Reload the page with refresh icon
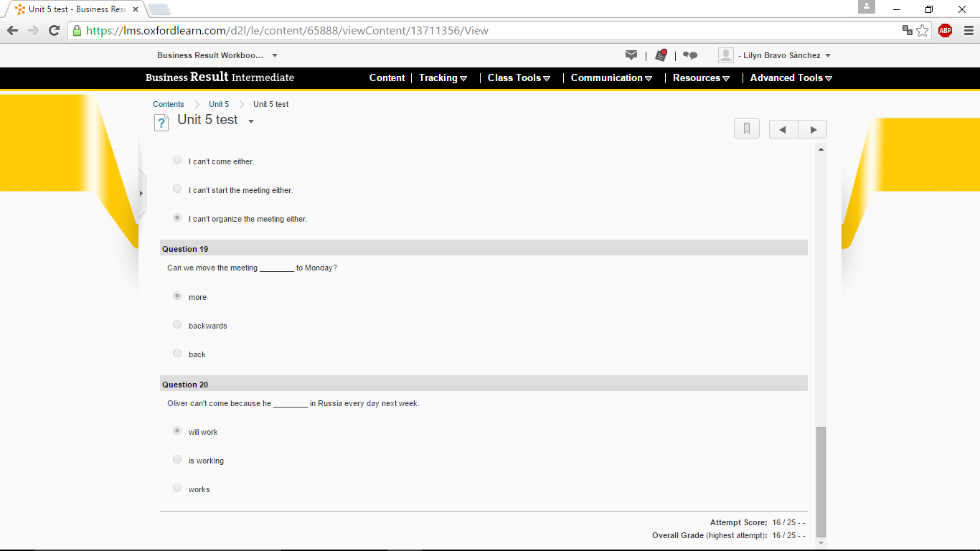Viewport: 980px width, 551px height. pyautogui.click(x=54, y=30)
